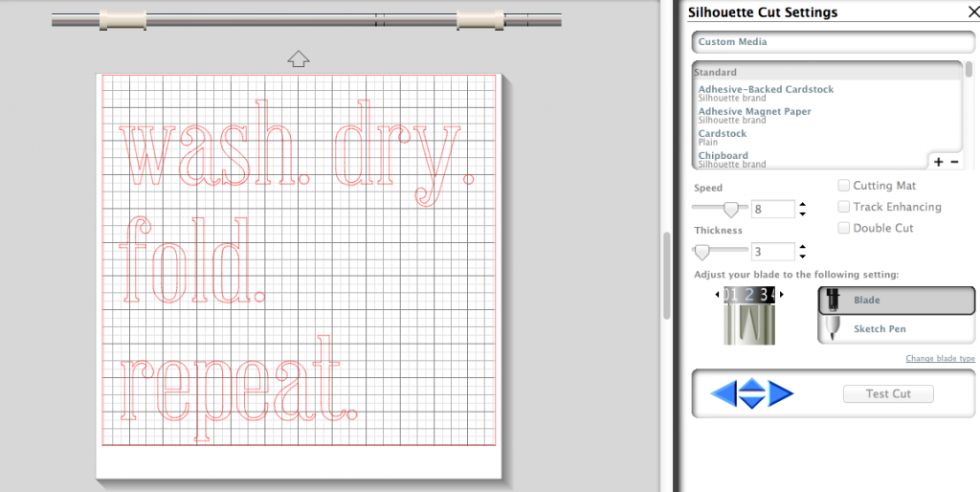Adjust the Speed slider
Viewport: 980px width, 492px height.
[x=730, y=209]
